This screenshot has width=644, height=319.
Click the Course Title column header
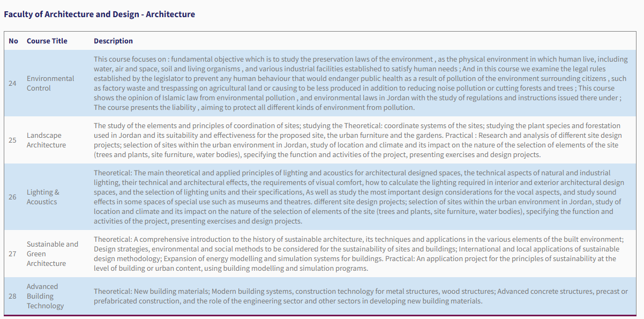click(x=47, y=41)
